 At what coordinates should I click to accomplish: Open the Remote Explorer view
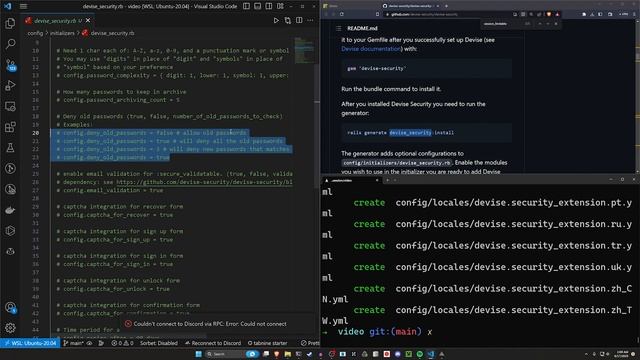(10, 106)
